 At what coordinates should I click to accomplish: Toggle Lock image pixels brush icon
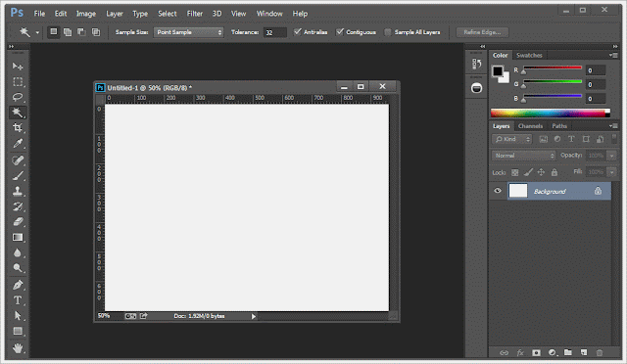(528, 172)
